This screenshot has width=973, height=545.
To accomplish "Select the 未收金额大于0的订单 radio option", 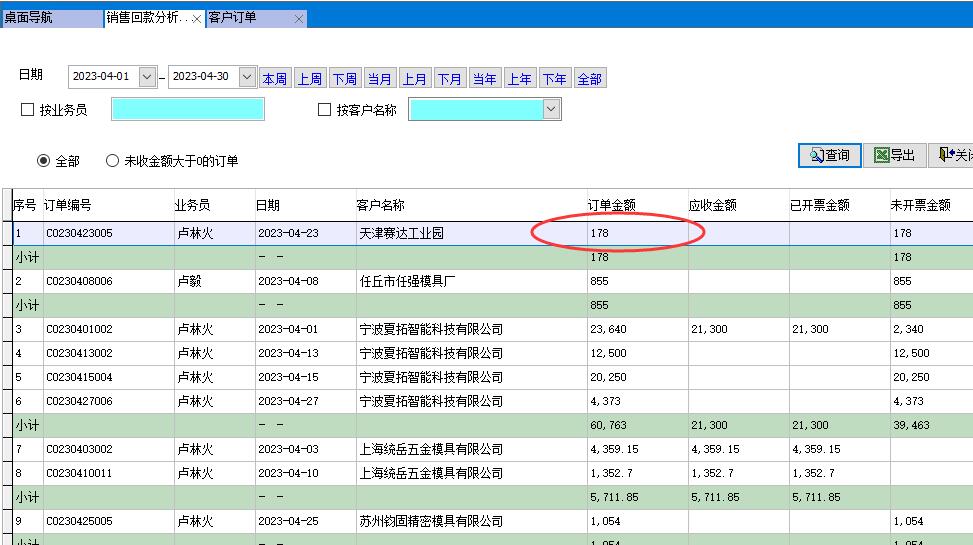I will tap(112, 161).
